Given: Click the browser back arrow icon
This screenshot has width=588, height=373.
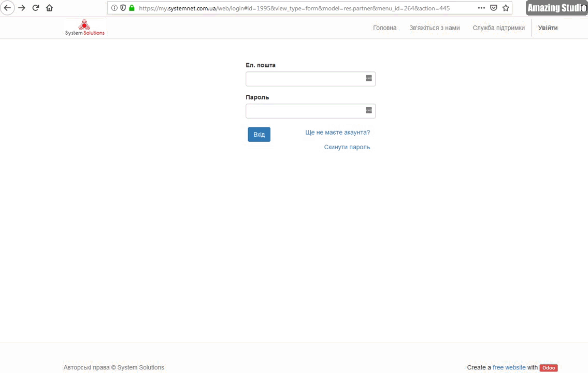Looking at the screenshot, I should (x=7, y=8).
